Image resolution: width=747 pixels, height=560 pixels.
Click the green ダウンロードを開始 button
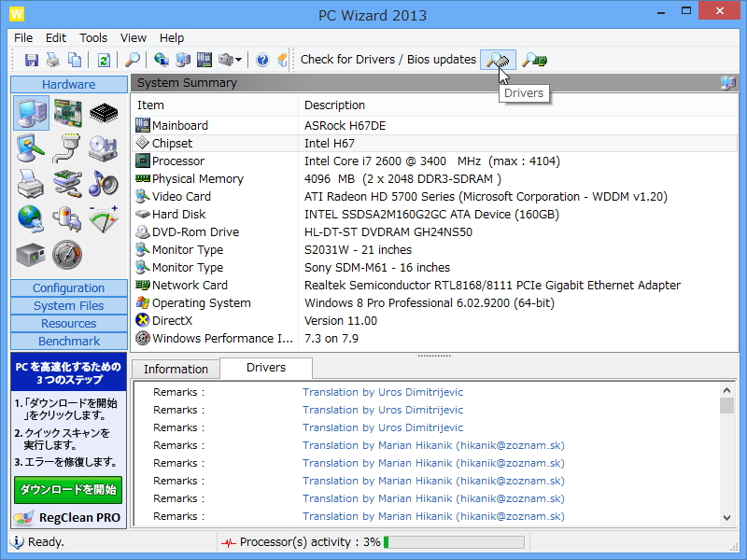pyautogui.click(x=68, y=490)
